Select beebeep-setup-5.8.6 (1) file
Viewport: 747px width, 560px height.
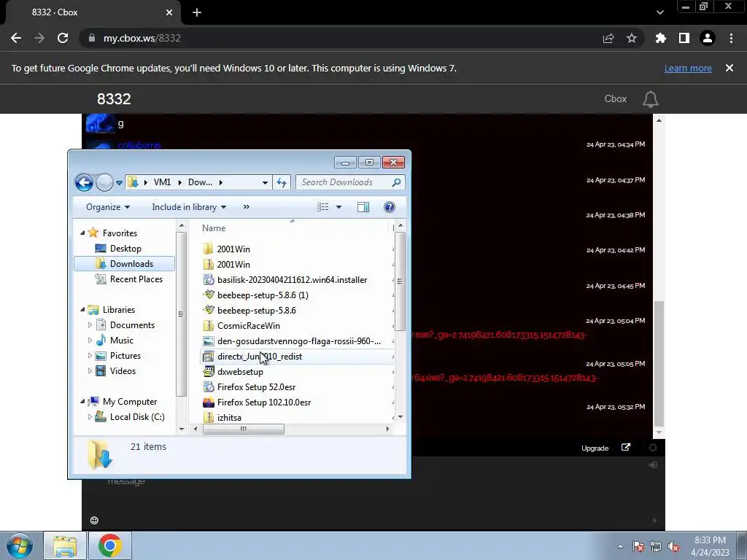263,295
